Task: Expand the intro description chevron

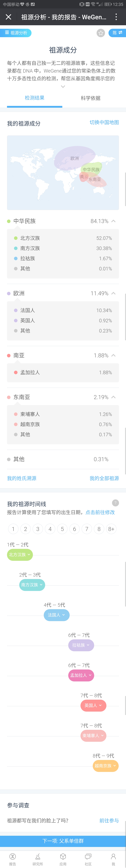Action: [63, 87]
